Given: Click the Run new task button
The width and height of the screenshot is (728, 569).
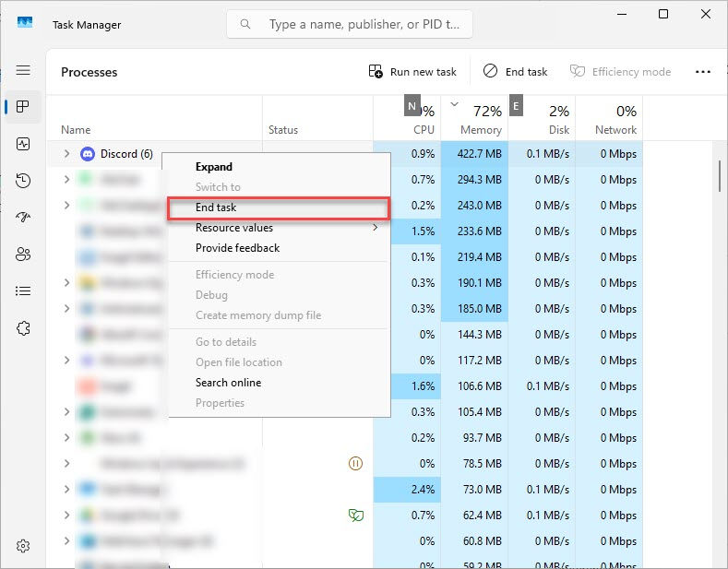Looking at the screenshot, I should point(412,72).
